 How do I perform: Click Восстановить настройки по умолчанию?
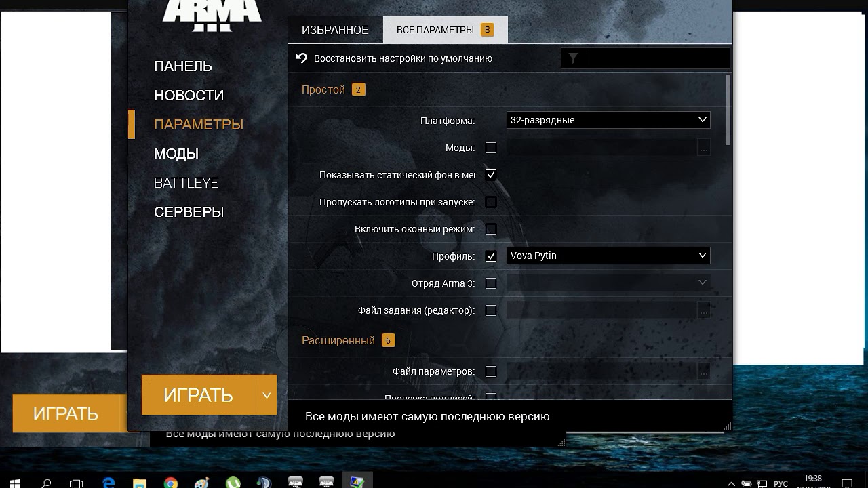click(403, 58)
